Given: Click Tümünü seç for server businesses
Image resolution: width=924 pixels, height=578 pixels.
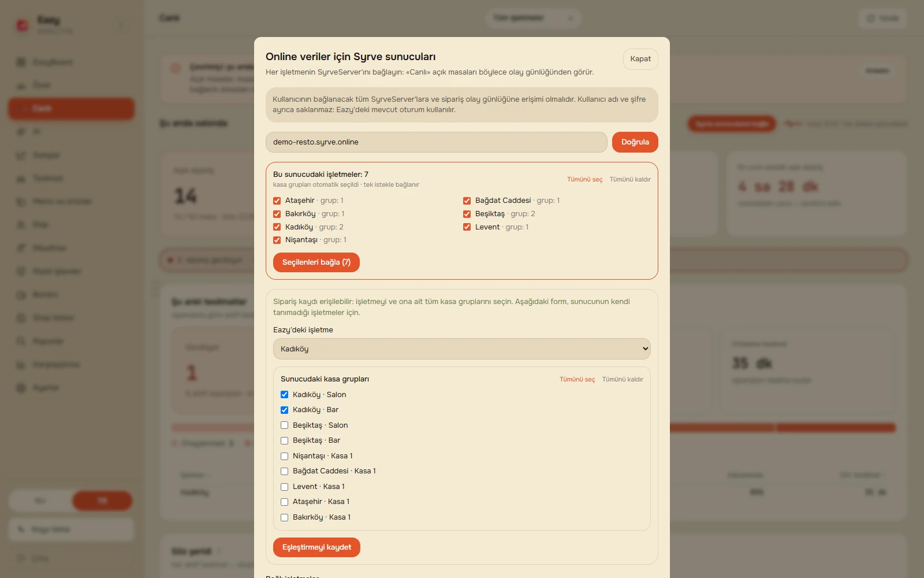Looking at the screenshot, I should 584,179.
